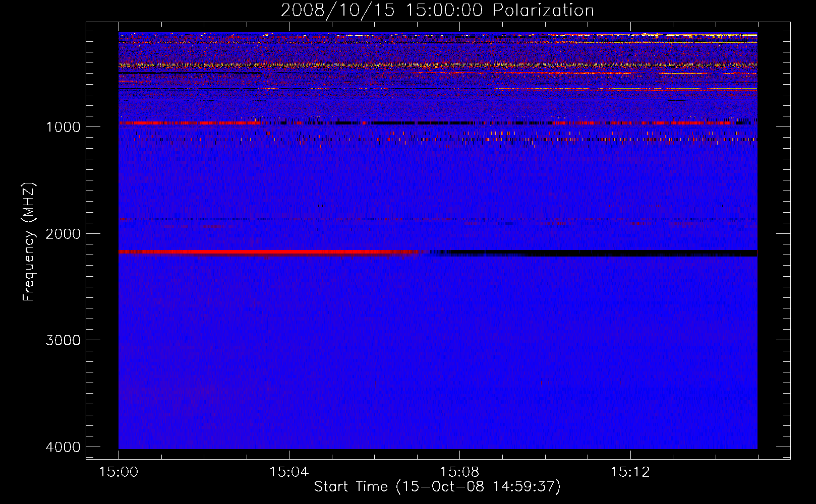Screen dimensions: 816x504
Task: Click the 4000 frequency tick label
Action: click(63, 447)
